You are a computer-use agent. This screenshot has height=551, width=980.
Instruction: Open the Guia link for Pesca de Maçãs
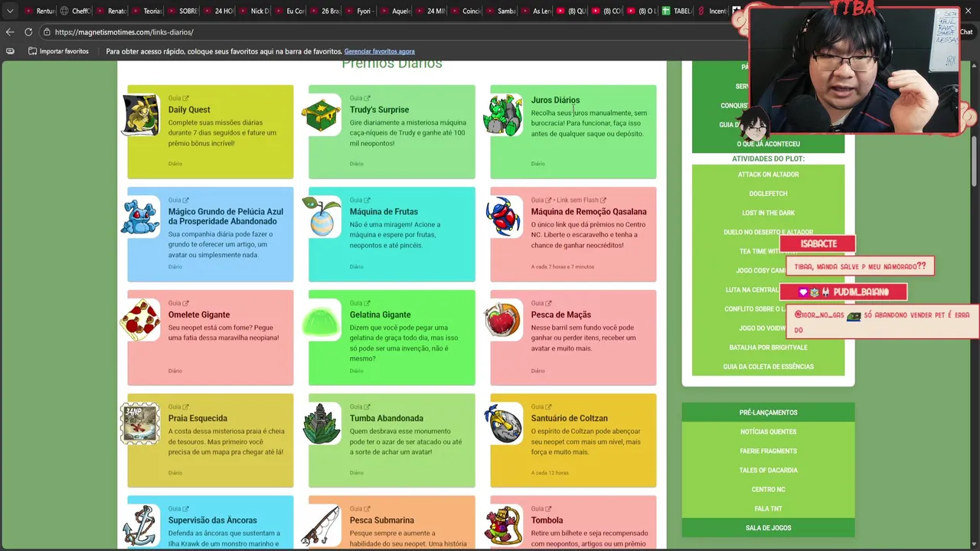[541, 303]
